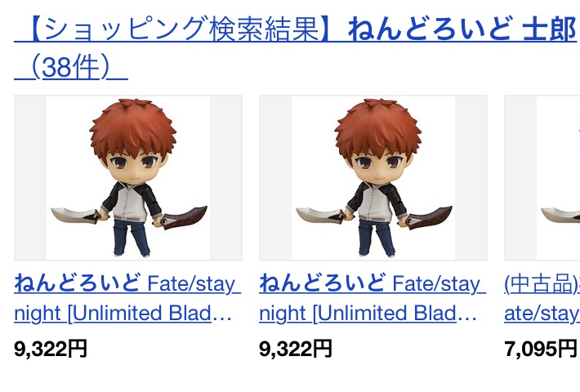Image resolution: width=580 pixels, height=392 pixels.
Task: Open second ねんどろいど Fate/stay night title link
Action: point(373,298)
